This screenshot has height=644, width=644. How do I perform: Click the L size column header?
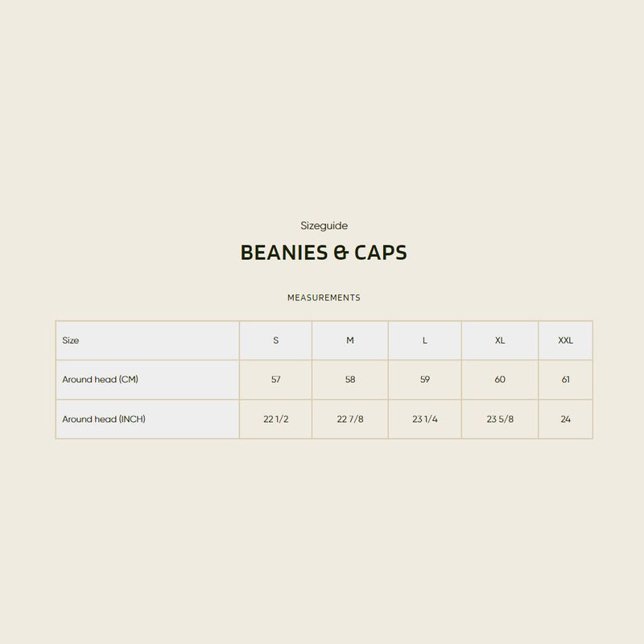pos(425,341)
